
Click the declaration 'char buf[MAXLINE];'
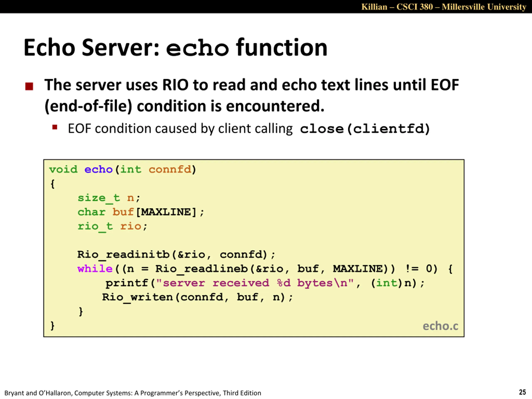coord(141,212)
